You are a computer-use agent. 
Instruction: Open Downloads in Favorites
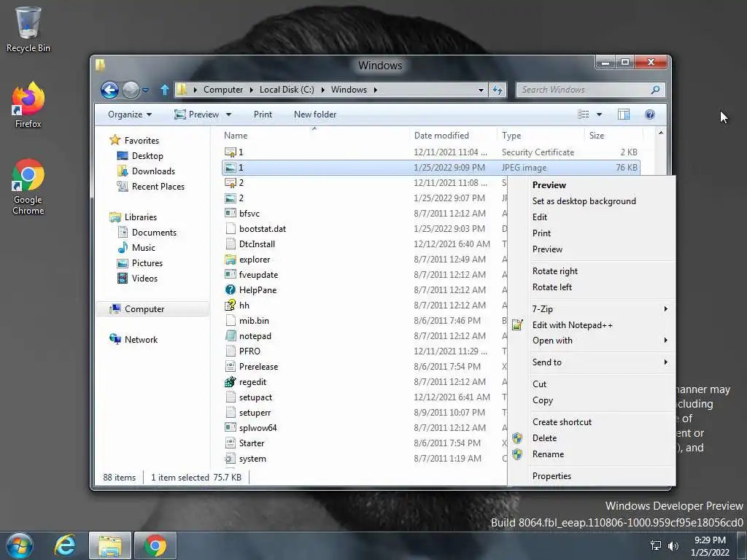click(146, 171)
